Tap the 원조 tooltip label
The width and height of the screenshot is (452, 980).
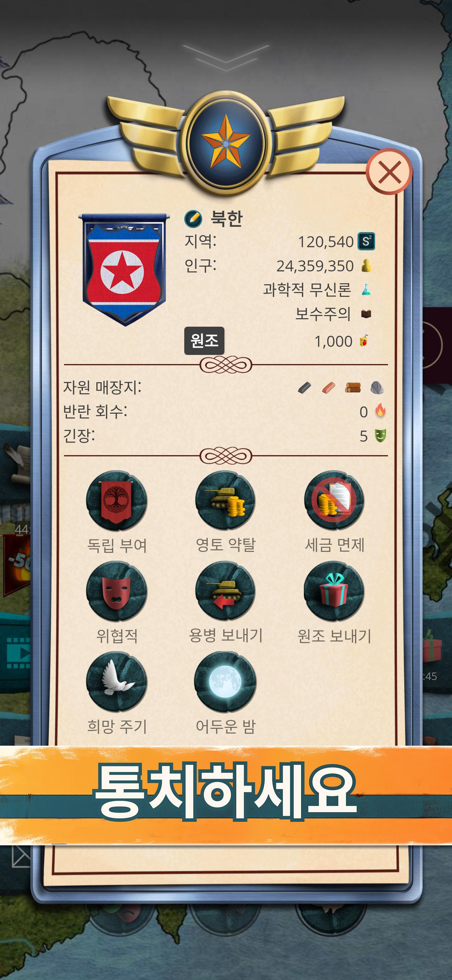point(204,340)
